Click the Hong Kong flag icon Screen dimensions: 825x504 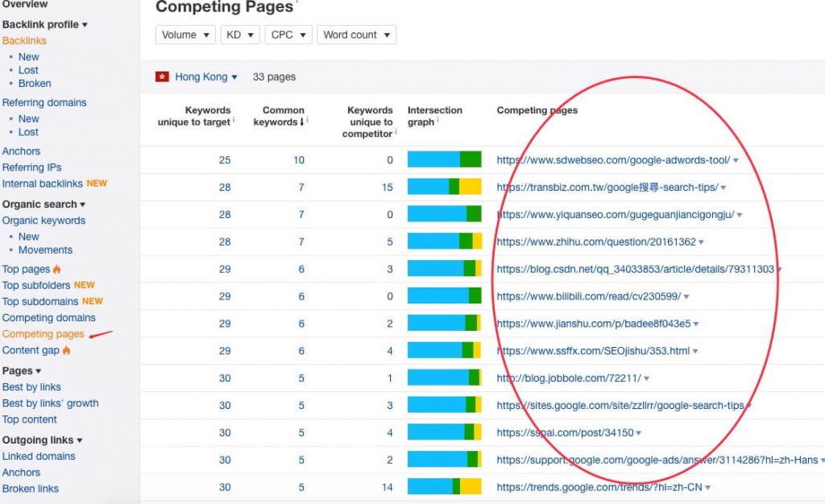[162, 77]
